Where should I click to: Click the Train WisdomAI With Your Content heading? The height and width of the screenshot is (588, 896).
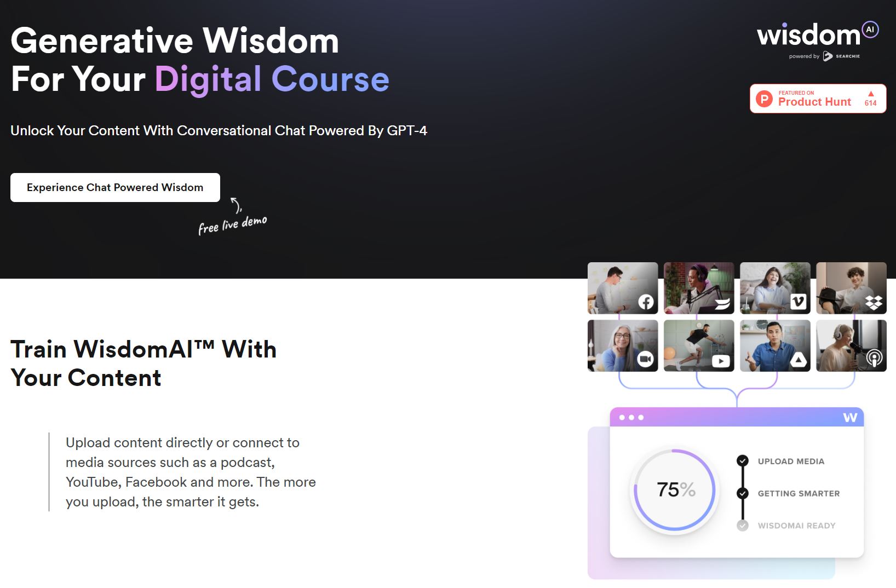[x=143, y=364]
